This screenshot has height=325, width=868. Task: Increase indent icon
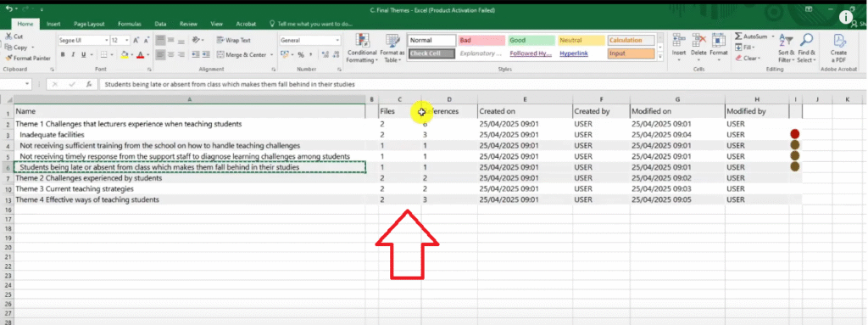click(205, 55)
